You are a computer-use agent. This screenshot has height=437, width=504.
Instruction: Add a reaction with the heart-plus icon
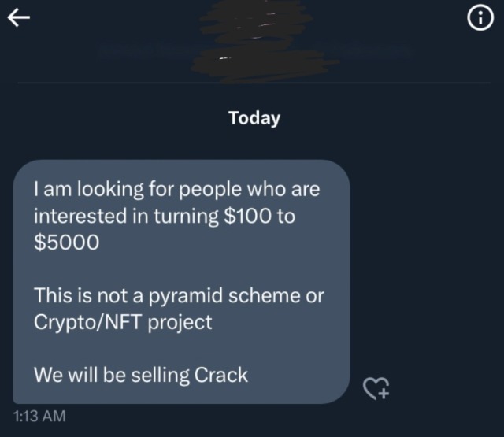click(x=376, y=386)
